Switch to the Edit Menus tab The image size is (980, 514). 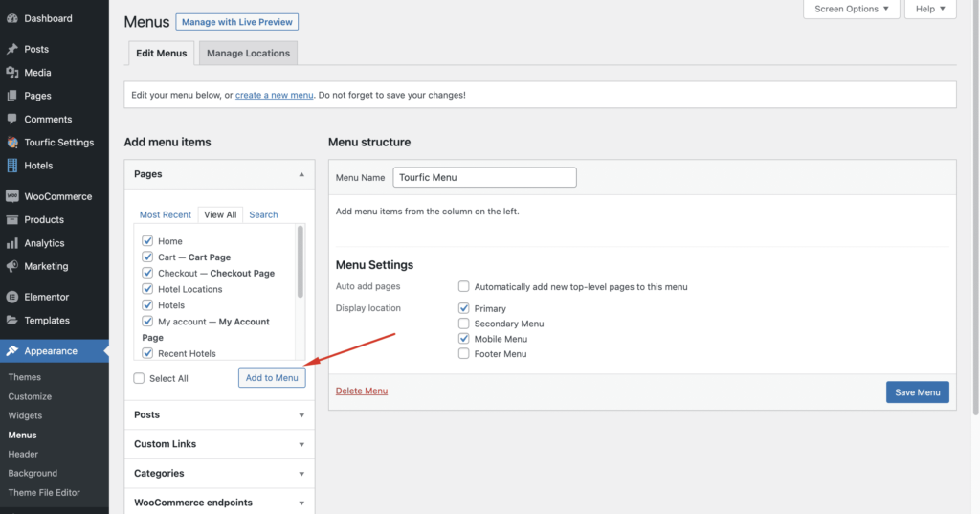coord(161,54)
